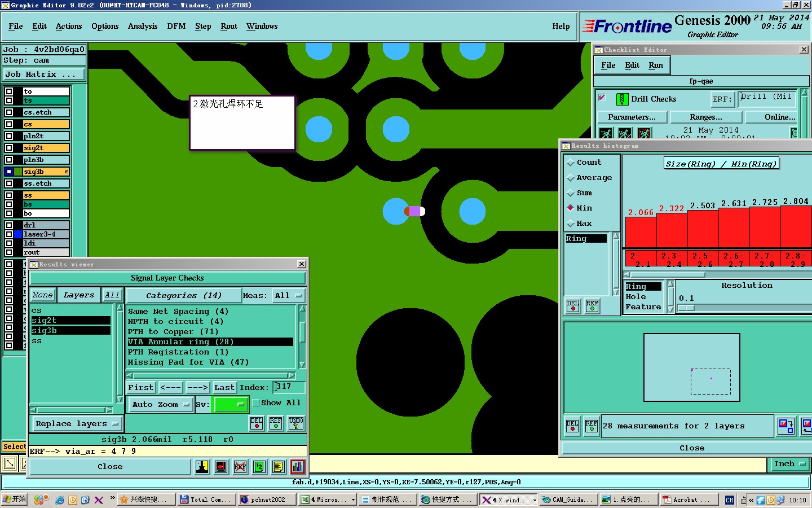Click the purple X icon in quick launch
This screenshot has width=812, height=508.
coord(99,500)
